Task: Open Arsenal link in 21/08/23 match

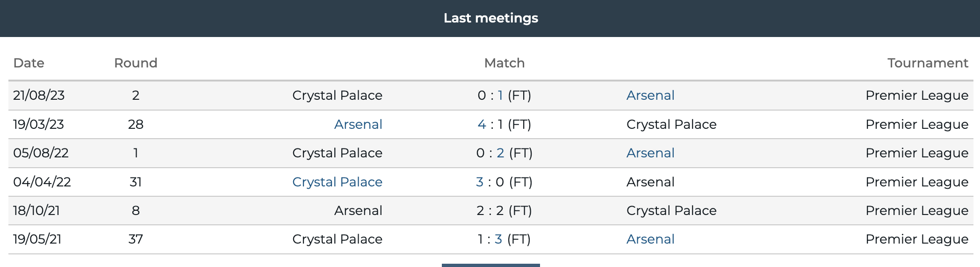Action: pyautogui.click(x=650, y=95)
